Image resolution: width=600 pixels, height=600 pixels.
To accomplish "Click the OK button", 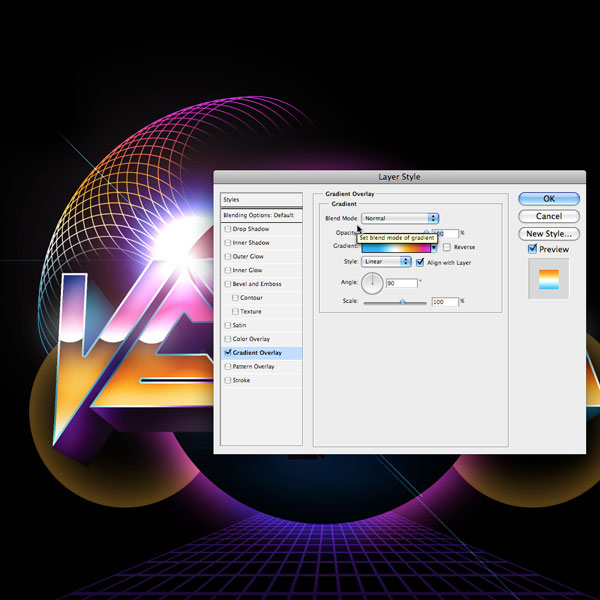I will 549,199.
